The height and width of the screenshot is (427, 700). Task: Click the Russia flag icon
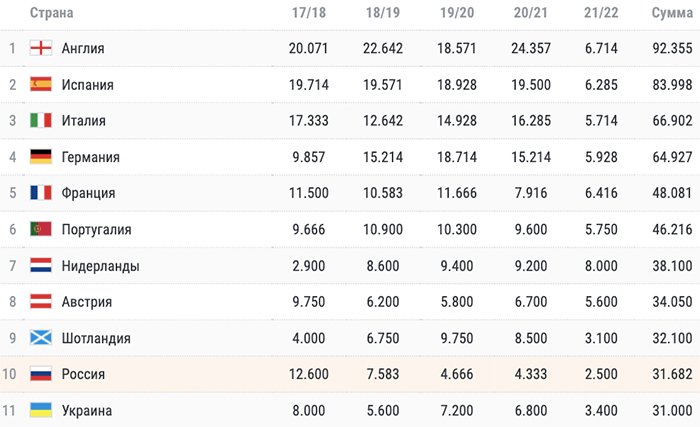(41, 373)
